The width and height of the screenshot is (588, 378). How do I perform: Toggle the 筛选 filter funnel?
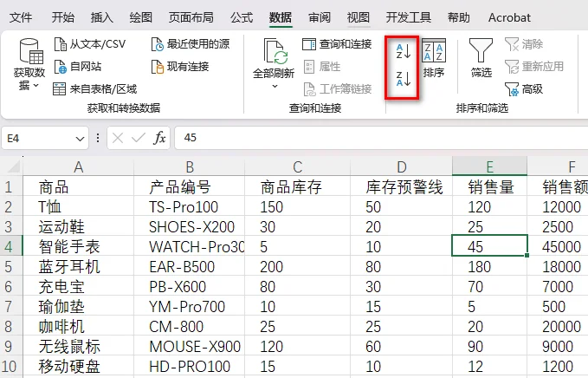(481, 58)
